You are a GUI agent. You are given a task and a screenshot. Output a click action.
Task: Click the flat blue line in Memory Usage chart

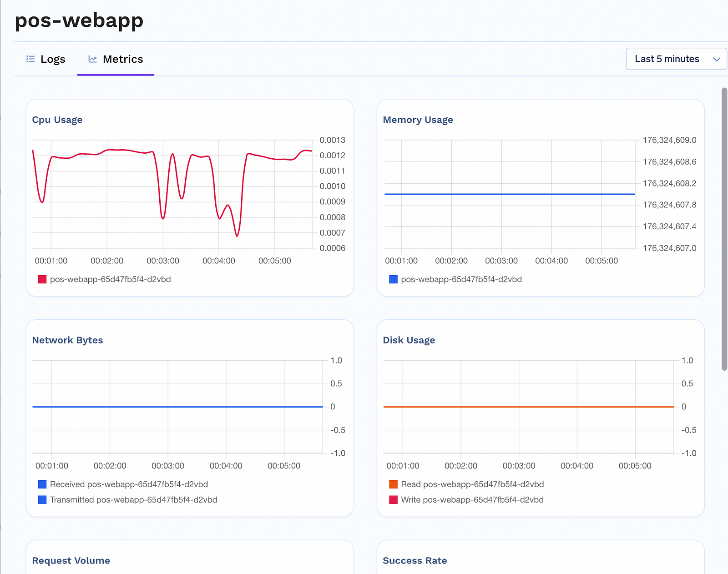(510, 194)
